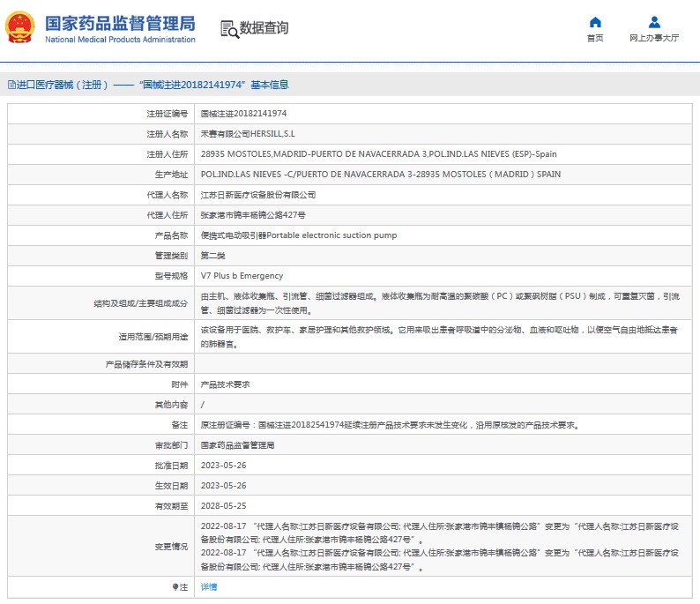The width and height of the screenshot is (700, 604).
Task: Click 国家药品监督管理局 site title
Action: point(120,22)
